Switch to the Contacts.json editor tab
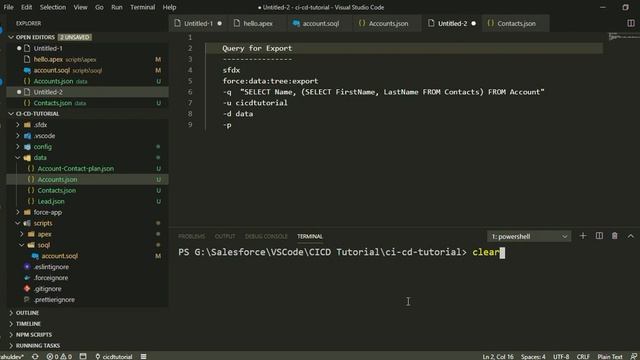 click(x=516, y=23)
